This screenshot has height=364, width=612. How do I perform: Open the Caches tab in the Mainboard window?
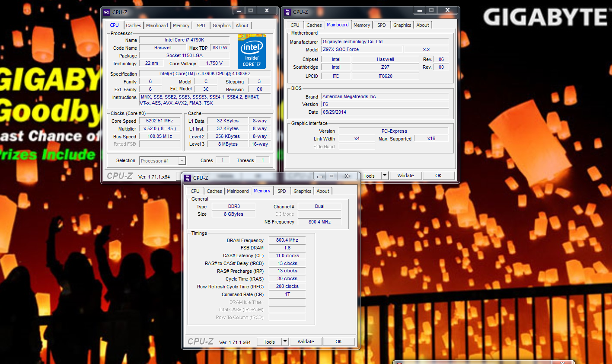click(314, 25)
